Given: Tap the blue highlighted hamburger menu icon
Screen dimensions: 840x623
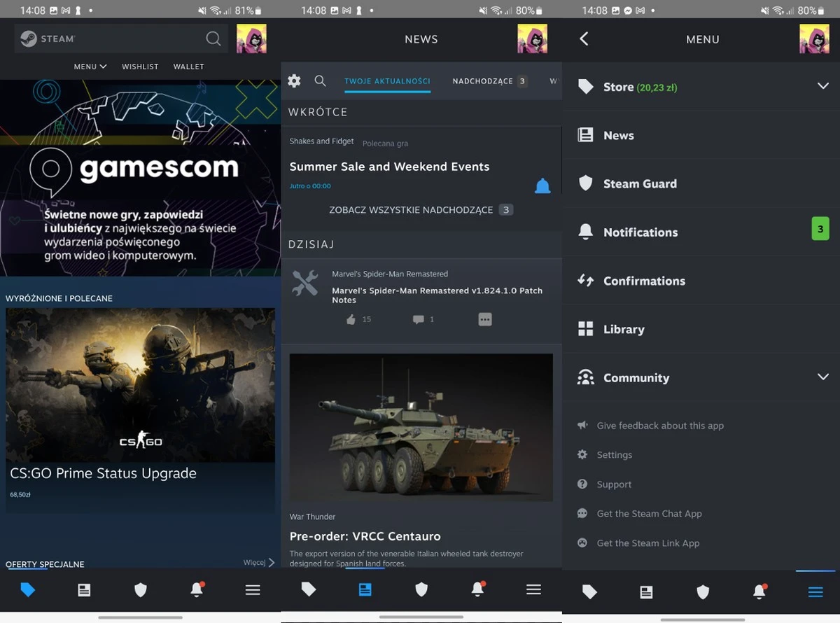Looking at the screenshot, I should (815, 592).
